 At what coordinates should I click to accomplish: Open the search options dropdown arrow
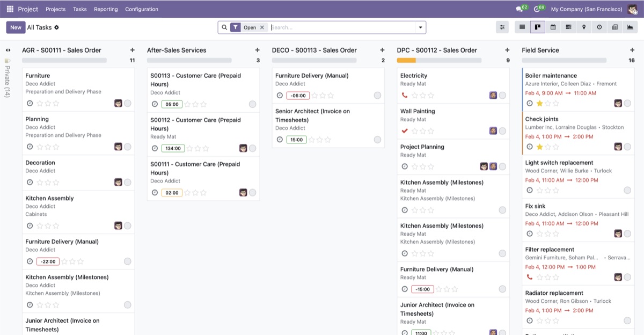(420, 27)
